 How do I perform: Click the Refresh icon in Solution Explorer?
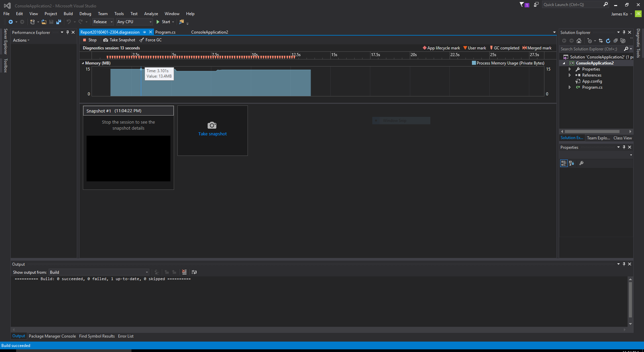[x=608, y=41]
